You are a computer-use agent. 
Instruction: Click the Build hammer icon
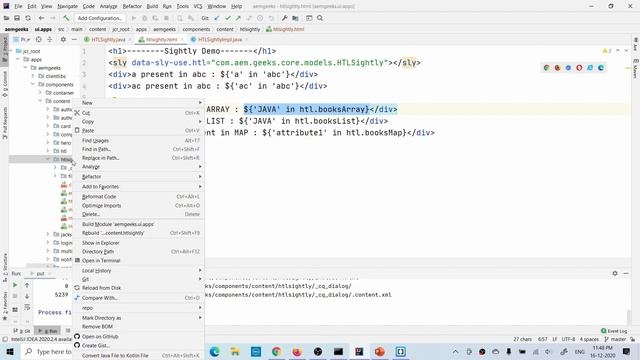point(66,18)
